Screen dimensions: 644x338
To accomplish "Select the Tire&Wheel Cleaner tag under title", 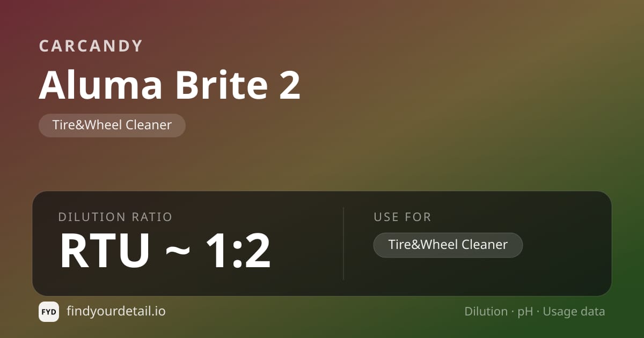I will pos(112,125).
